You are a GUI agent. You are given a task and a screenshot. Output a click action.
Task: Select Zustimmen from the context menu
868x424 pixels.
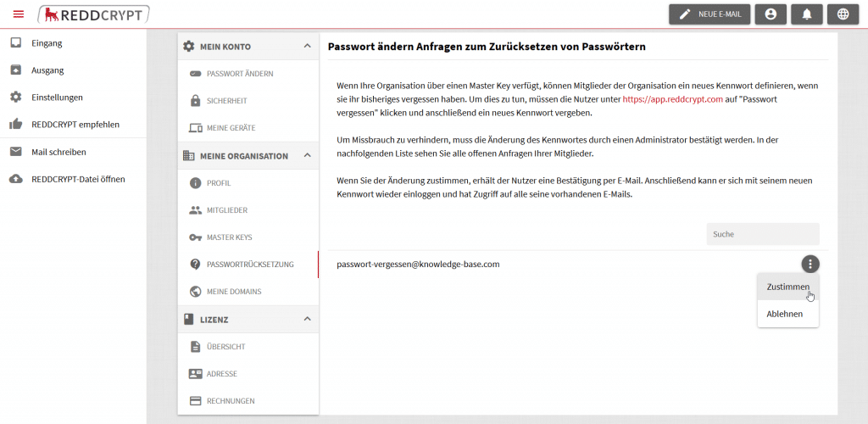click(787, 287)
